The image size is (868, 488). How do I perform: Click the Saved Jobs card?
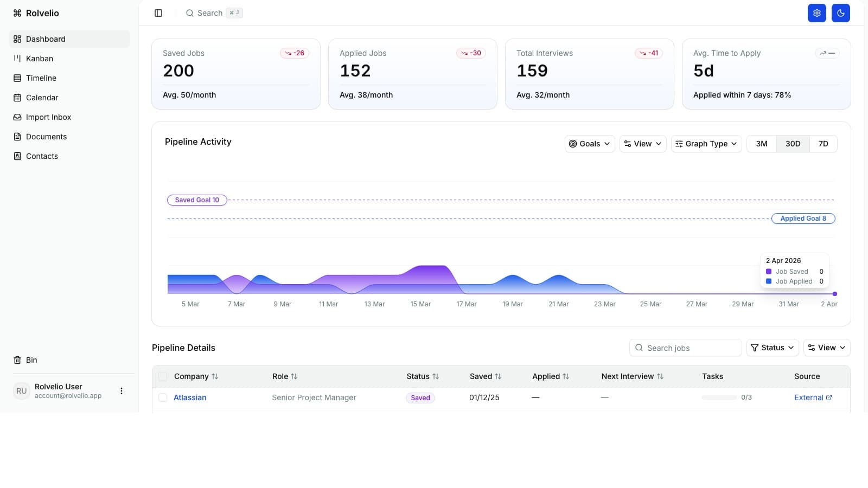(236, 74)
